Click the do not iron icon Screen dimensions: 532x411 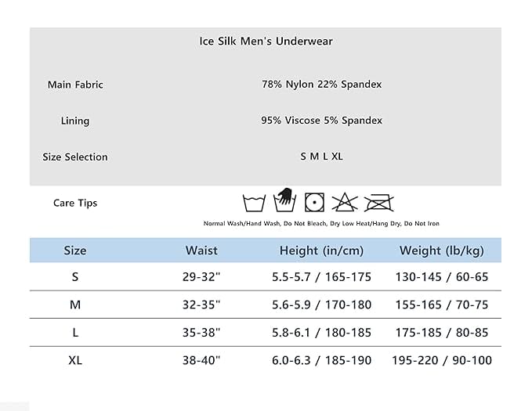378,202
